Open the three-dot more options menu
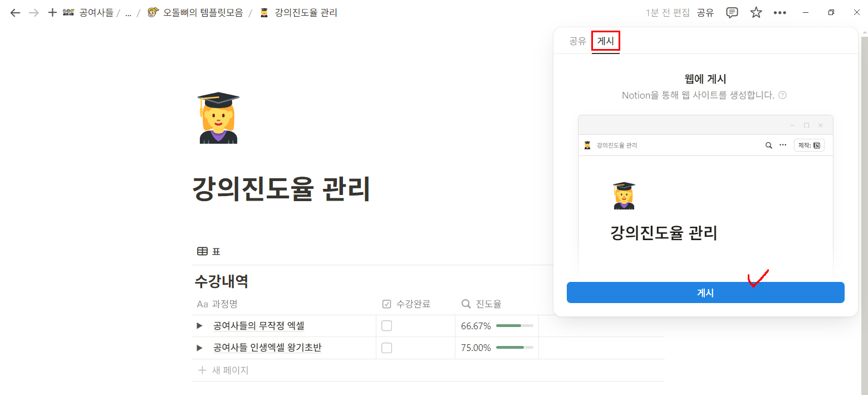The width and height of the screenshot is (868, 395). (779, 13)
